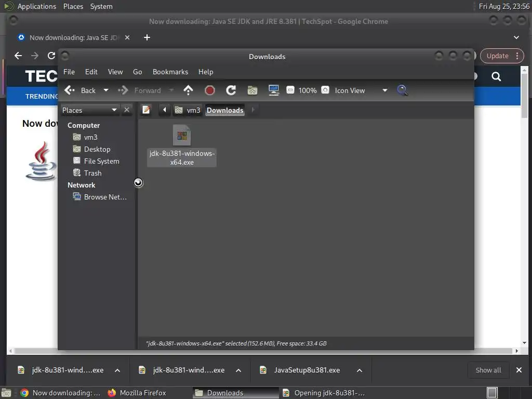This screenshot has width=532, height=399.
Task: Close the Chrome download shelf
Action: point(519,370)
